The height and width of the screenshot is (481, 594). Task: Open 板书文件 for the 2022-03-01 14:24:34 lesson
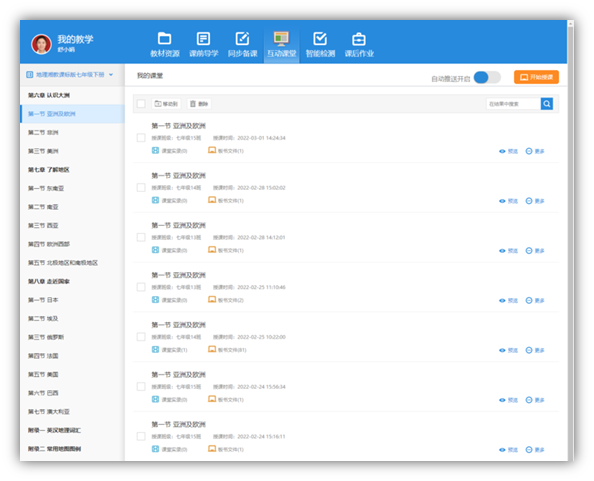tap(226, 151)
